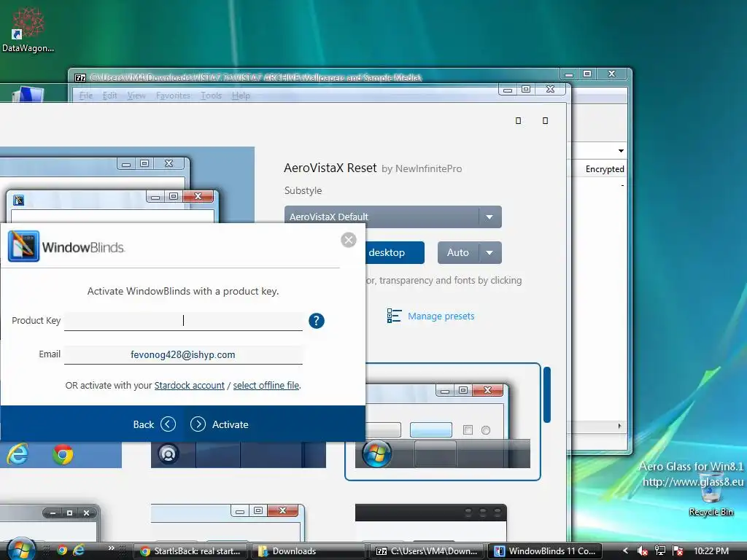Close the WindowBlinds activation dialog

tap(348, 240)
